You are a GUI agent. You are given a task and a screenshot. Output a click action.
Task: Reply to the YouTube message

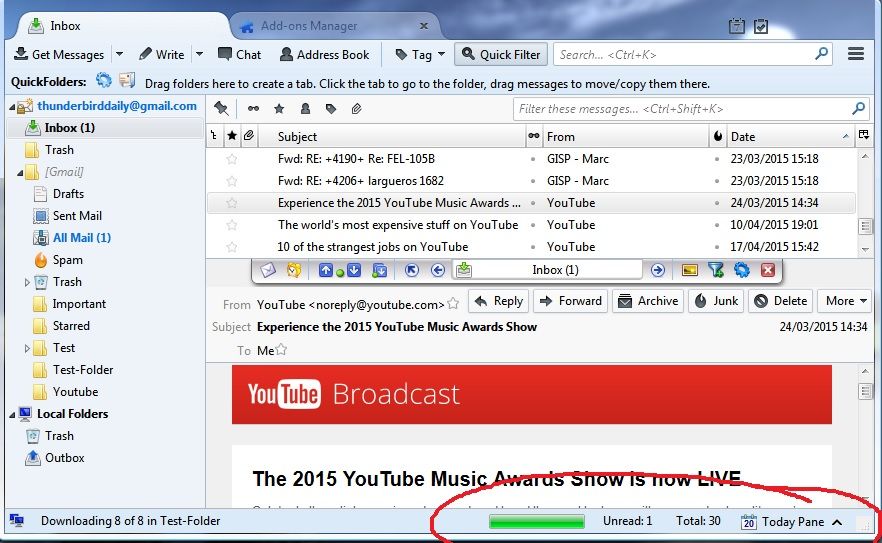(x=498, y=301)
